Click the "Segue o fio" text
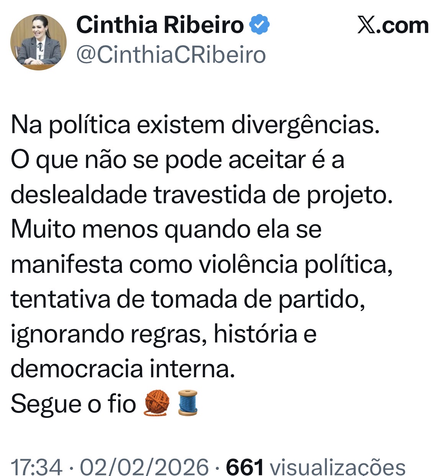Screen dimensions: 448x476 coord(74,403)
